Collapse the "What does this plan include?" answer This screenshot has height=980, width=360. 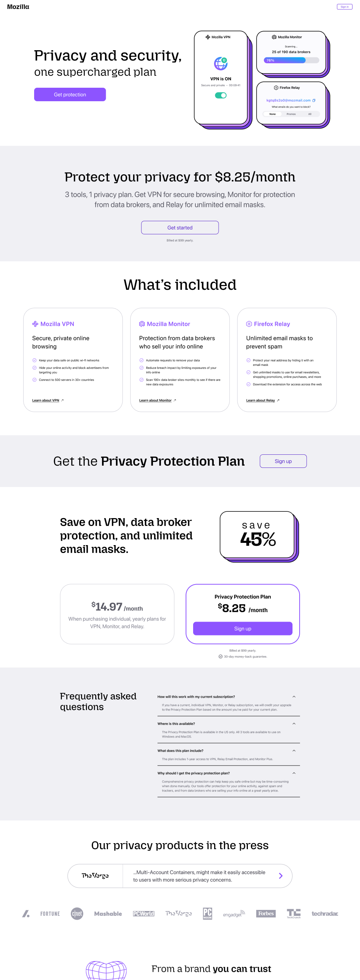[x=294, y=751]
